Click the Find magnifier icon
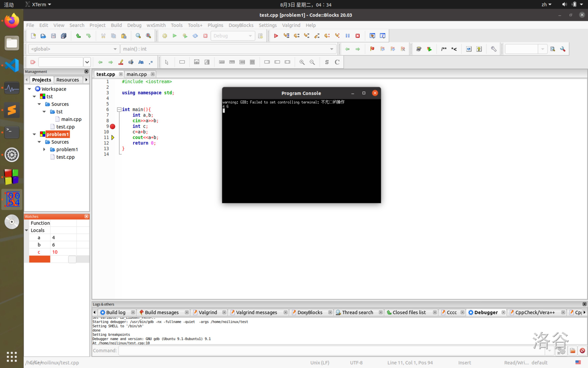Image resolution: width=588 pixels, height=368 pixels. (x=138, y=36)
